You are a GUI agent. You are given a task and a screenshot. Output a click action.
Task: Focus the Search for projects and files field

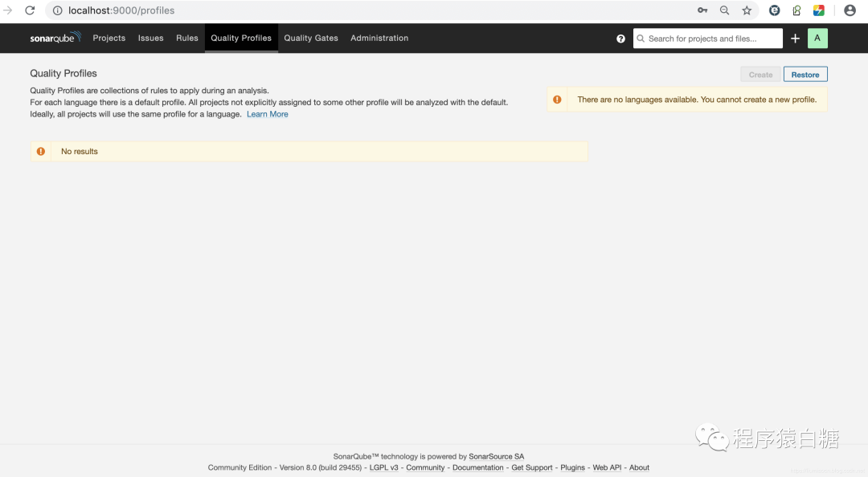point(707,39)
